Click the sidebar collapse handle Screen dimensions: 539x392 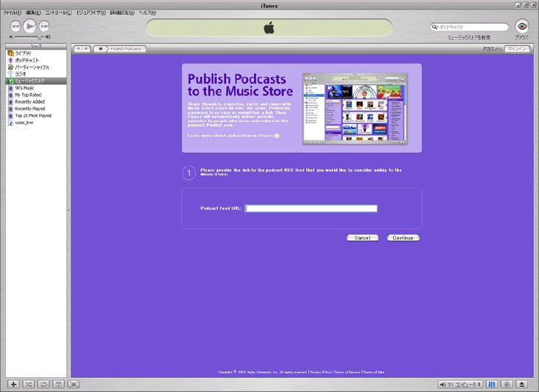[68, 209]
